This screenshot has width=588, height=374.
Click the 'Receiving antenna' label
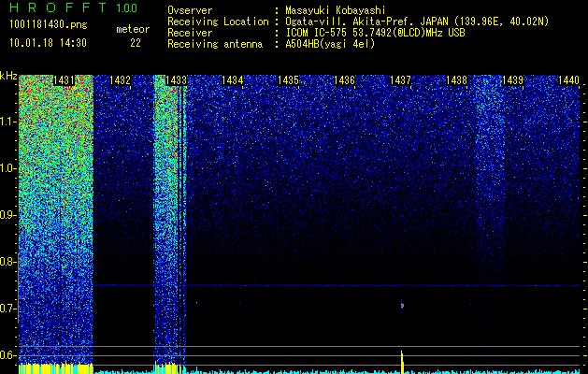(x=215, y=44)
